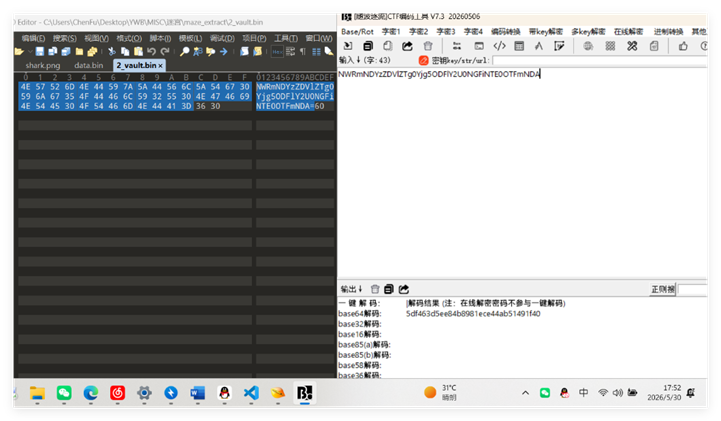Open Microsoft Word from the taskbar
Image resolution: width=721 pixels, height=421 pixels.
198,393
